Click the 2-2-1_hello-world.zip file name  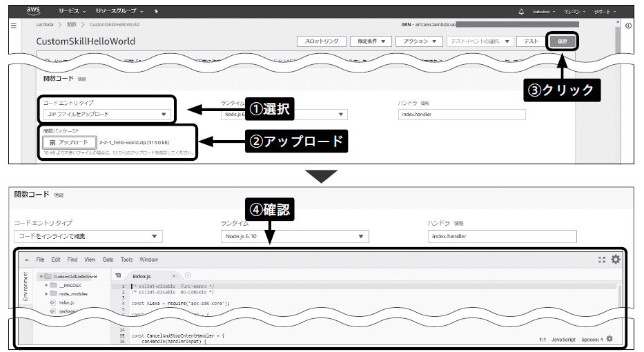[135, 142]
